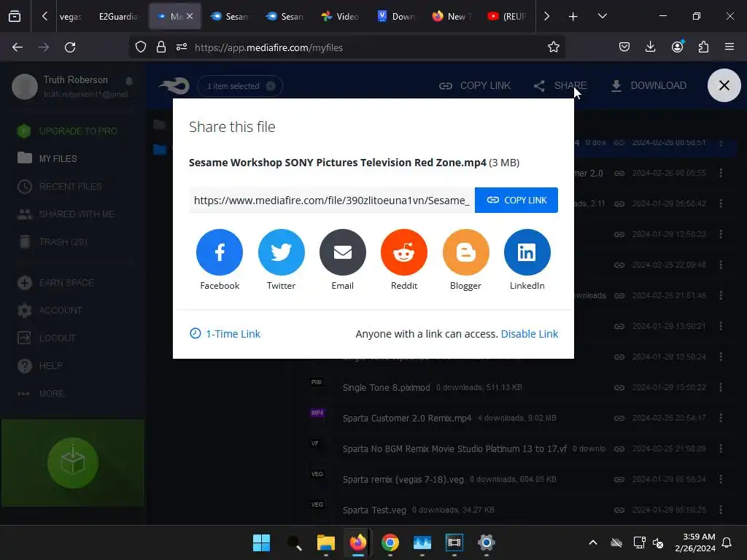Image resolution: width=747 pixels, height=560 pixels.
Task: Expand MORE options in sidebar
Action: pyautogui.click(x=41, y=394)
